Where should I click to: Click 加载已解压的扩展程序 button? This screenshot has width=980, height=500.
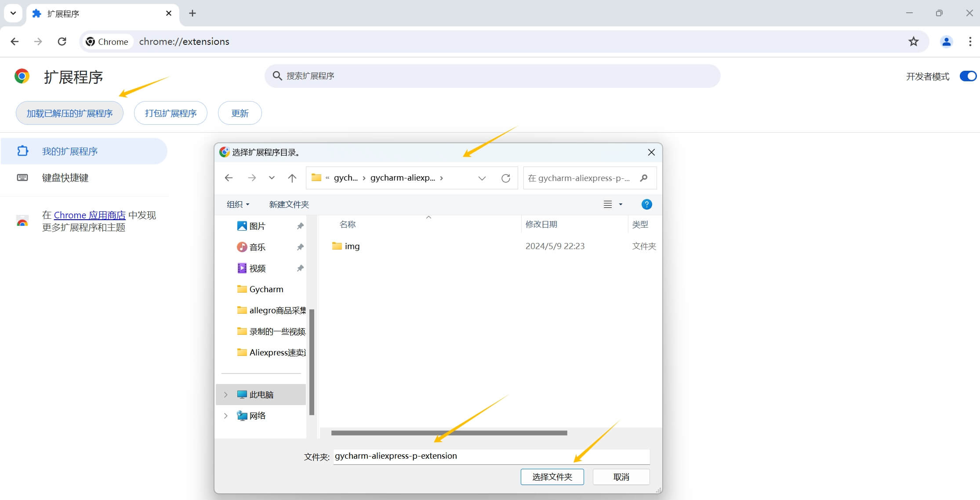69,113
